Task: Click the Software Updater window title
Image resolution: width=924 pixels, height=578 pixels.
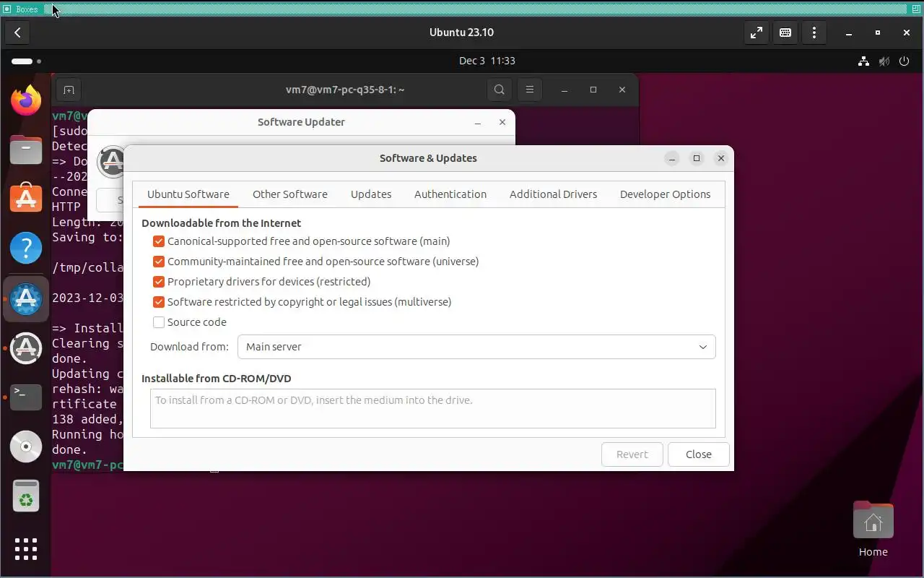Action: (301, 122)
